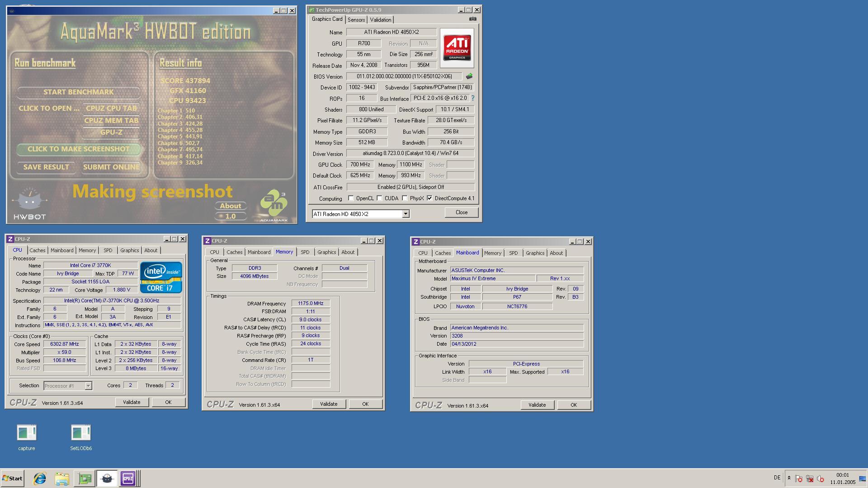Click START BENCHMARK in AquaMark
Viewport: 868px width, 488px height.
(79, 92)
